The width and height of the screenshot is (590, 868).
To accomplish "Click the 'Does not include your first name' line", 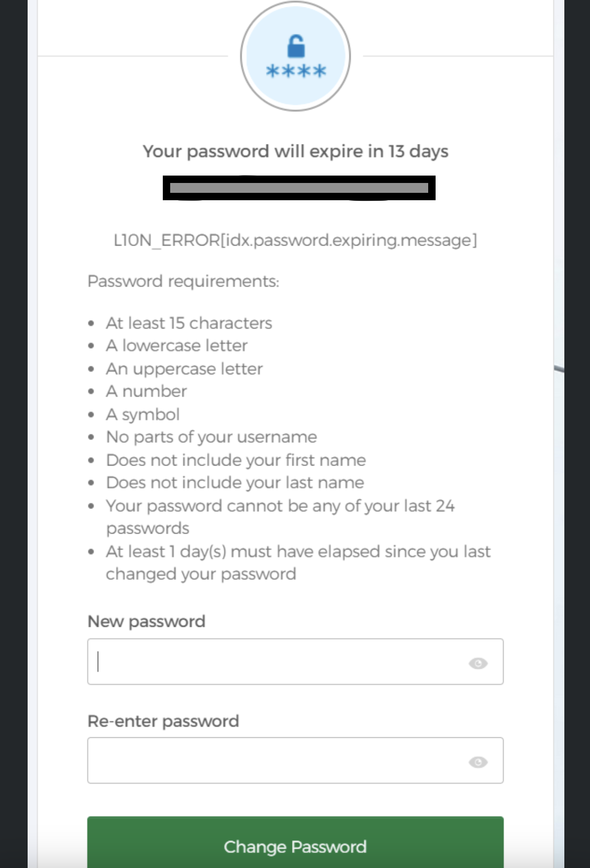I will [x=236, y=460].
